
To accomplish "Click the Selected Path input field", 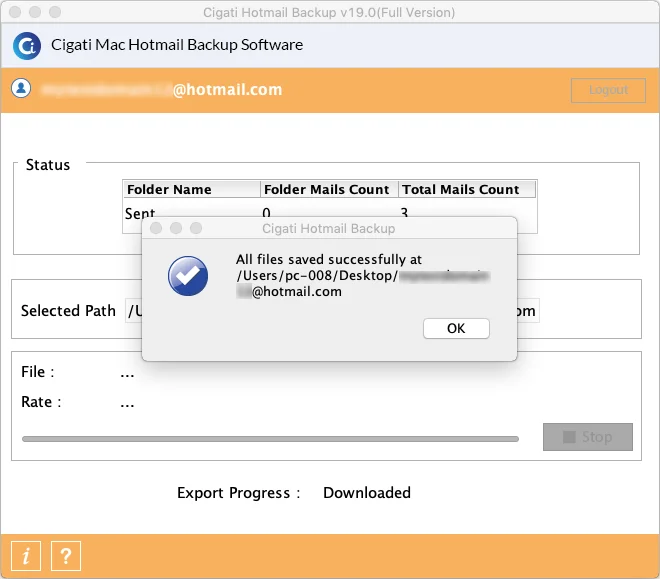I will 332,311.
